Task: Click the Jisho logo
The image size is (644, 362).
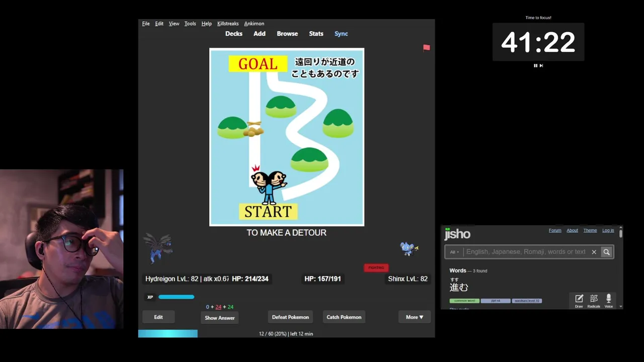Action: (x=457, y=234)
